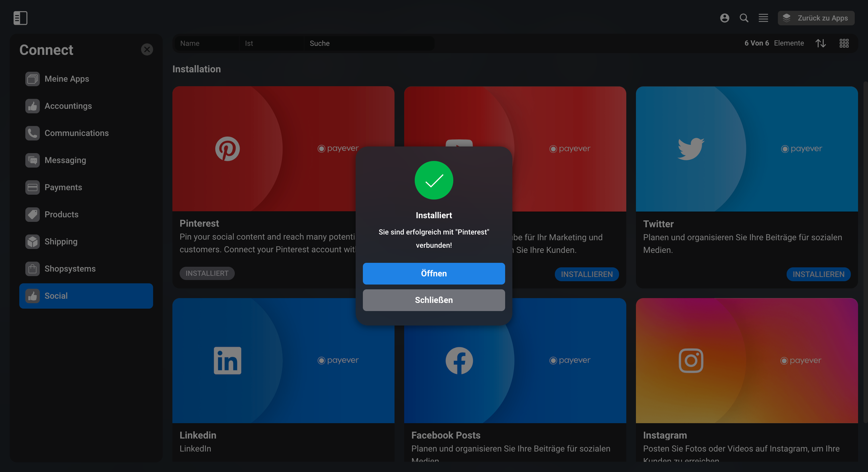Viewport: 868px width, 472px height.
Task: Click the Instagram card banner image
Action: point(747,360)
